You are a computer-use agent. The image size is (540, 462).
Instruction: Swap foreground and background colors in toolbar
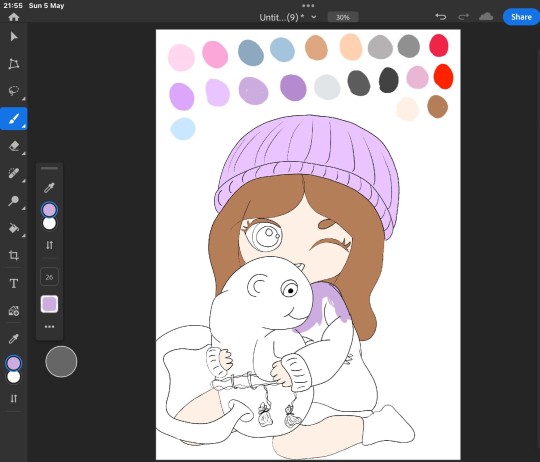pos(14,399)
